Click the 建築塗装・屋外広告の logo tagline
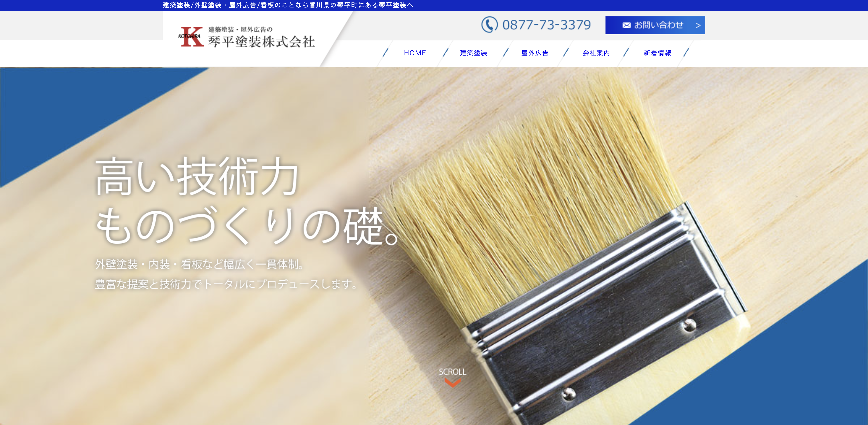868x425 pixels. (x=240, y=30)
